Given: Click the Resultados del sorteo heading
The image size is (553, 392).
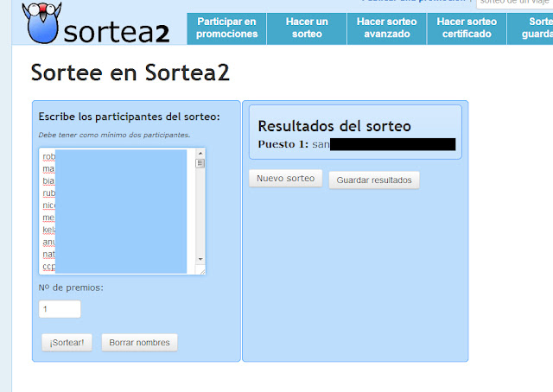Looking at the screenshot, I should [334, 126].
